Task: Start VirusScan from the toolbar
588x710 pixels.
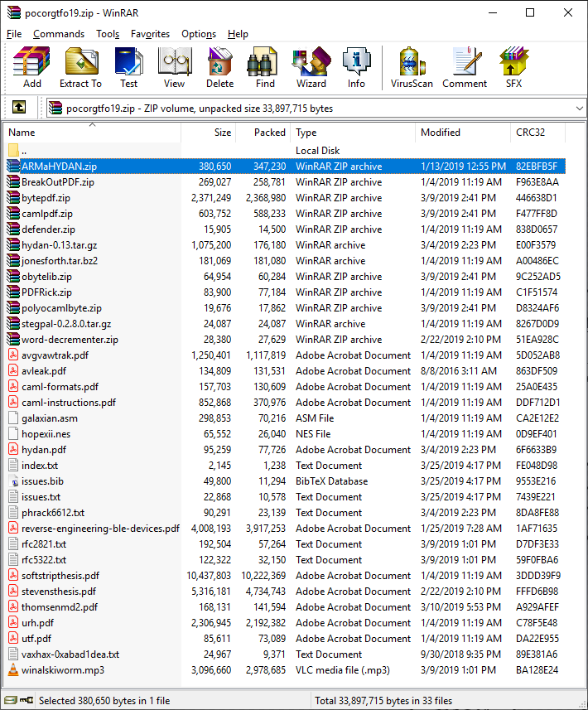Action: 412,67
